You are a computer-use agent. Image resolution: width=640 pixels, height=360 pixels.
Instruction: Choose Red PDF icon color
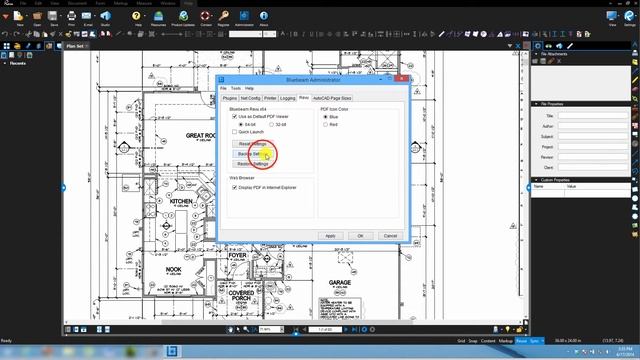325,124
